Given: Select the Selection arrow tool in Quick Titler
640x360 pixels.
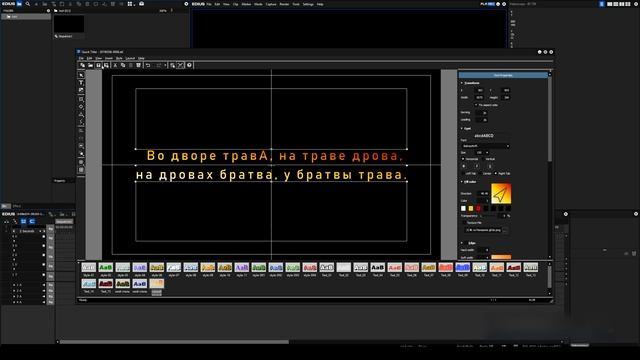Looking at the screenshot, I should tap(81, 75).
